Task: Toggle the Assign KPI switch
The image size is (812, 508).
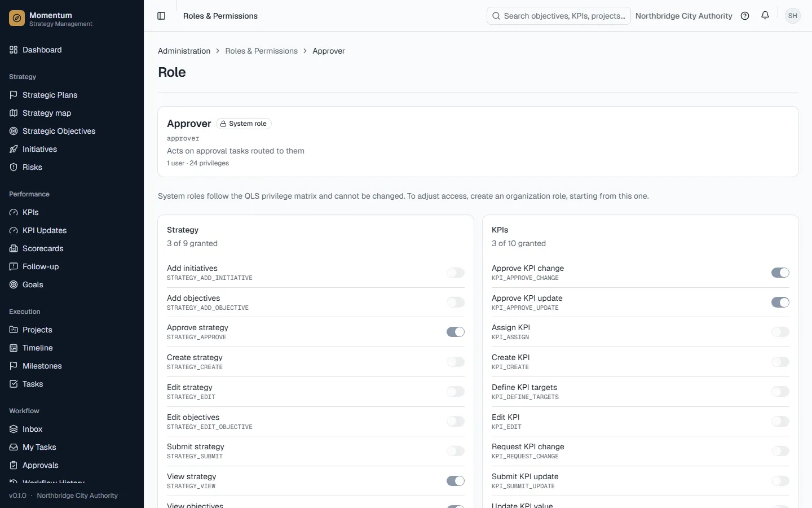Action: (x=780, y=332)
